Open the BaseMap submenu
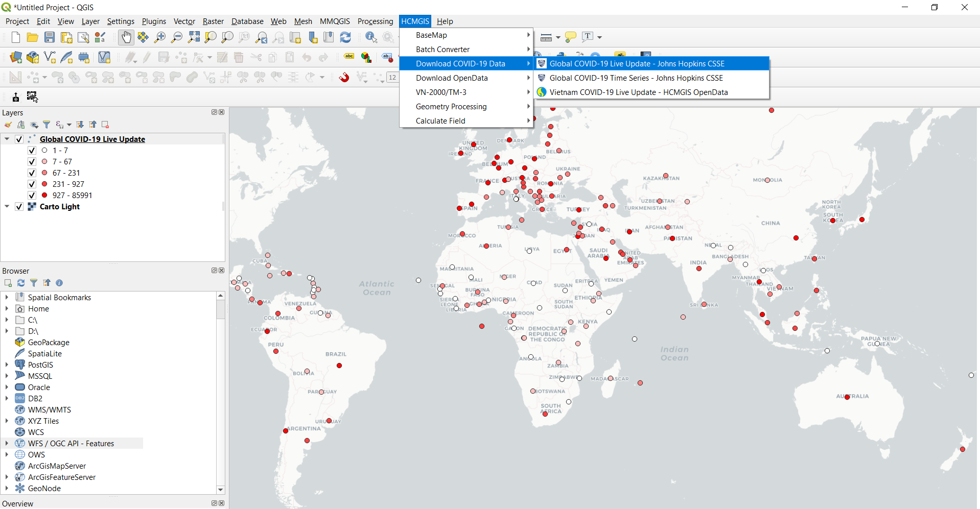Screen dimensions: 980x509 click(x=466, y=35)
